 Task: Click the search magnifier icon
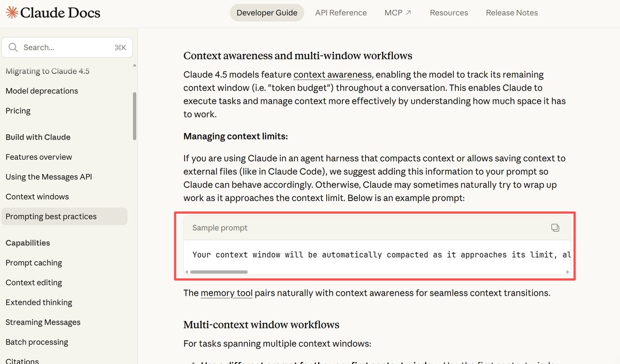click(x=13, y=48)
